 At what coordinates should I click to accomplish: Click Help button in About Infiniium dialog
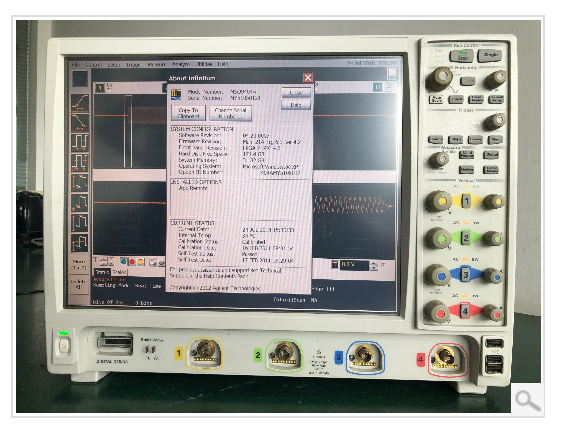(x=296, y=105)
